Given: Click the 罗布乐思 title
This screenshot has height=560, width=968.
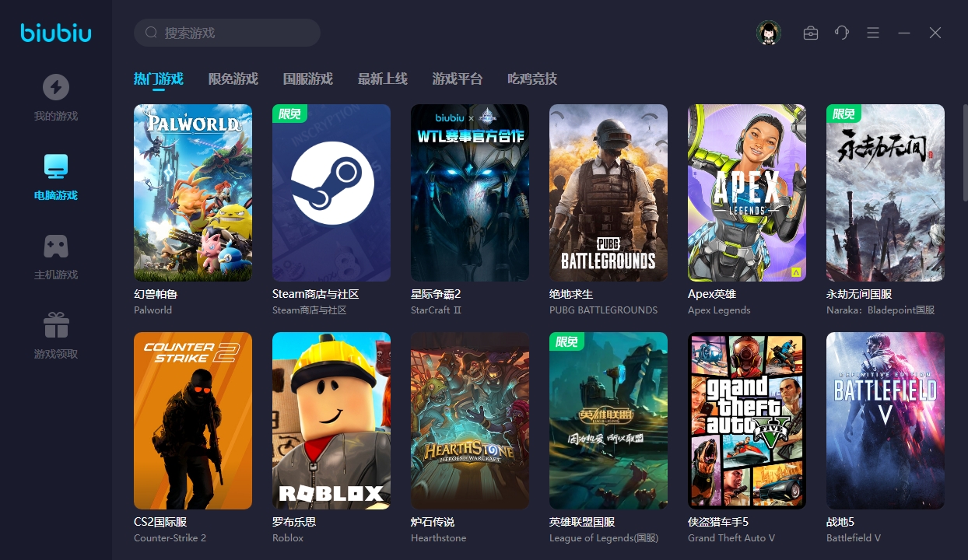Looking at the screenshot, I should pos(294,522).
